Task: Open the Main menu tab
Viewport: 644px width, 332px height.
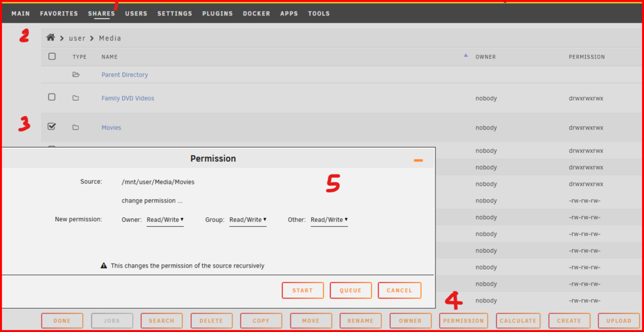Action: tap(21, 14)
